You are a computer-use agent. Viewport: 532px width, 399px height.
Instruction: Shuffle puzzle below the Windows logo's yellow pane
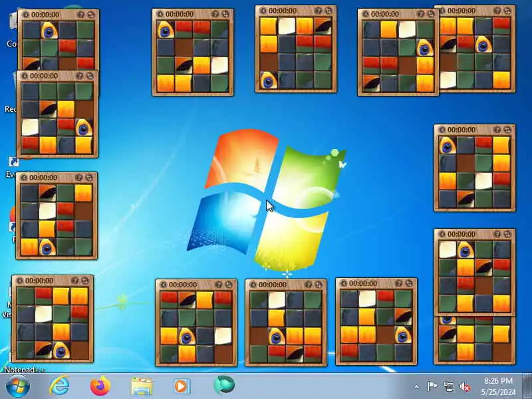[x=319, y=285]
